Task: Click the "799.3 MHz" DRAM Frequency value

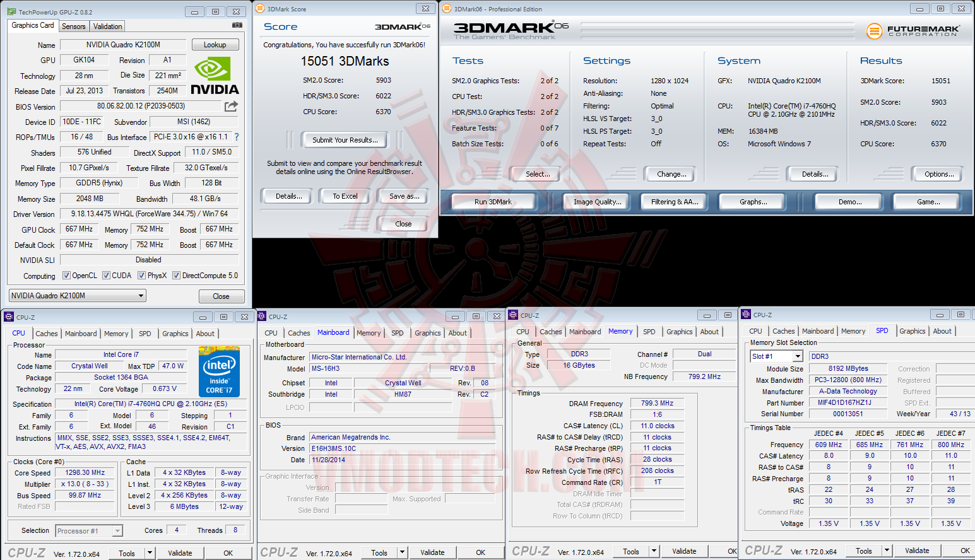Action: [x=657, y=403]
